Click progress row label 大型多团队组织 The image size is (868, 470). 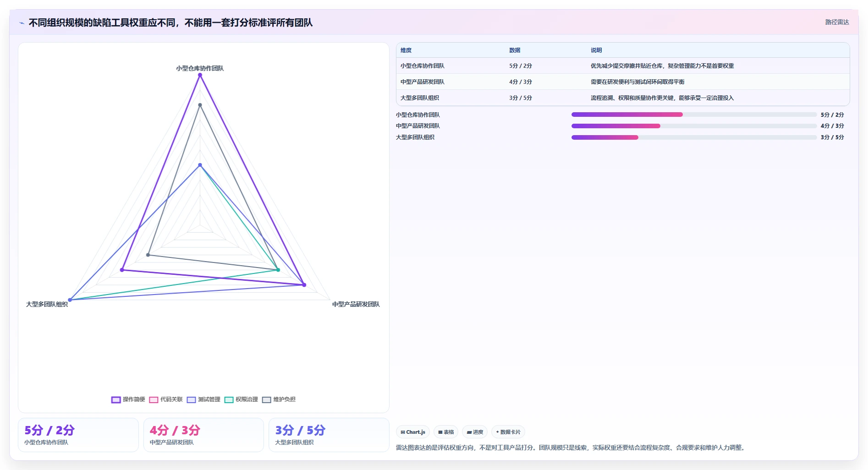415,137
